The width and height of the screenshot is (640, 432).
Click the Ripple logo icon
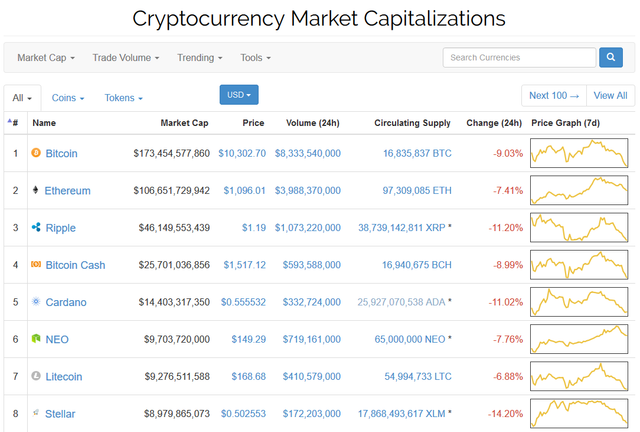pyautogui.click(x=37, y=228)
